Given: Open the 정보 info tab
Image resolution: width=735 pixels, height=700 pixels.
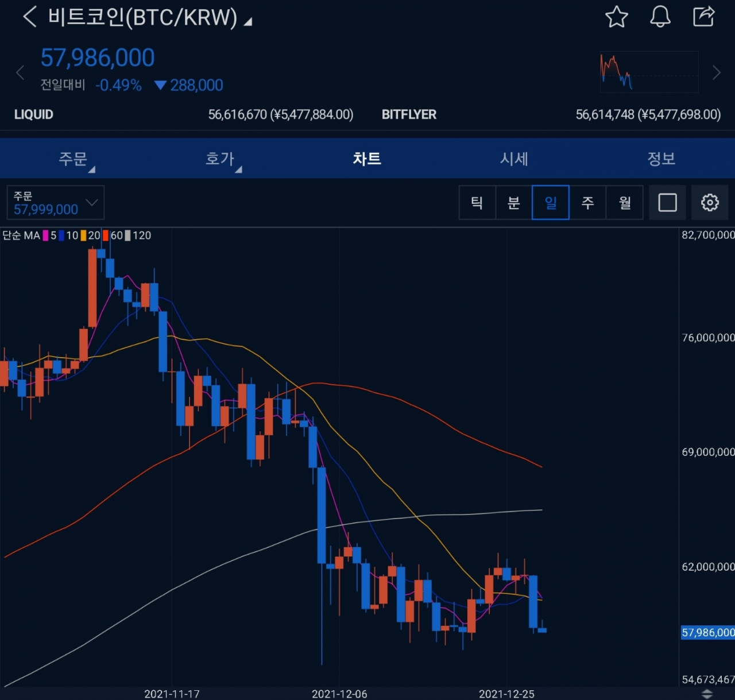Looking at the screenshot, I should click(661, 158).
